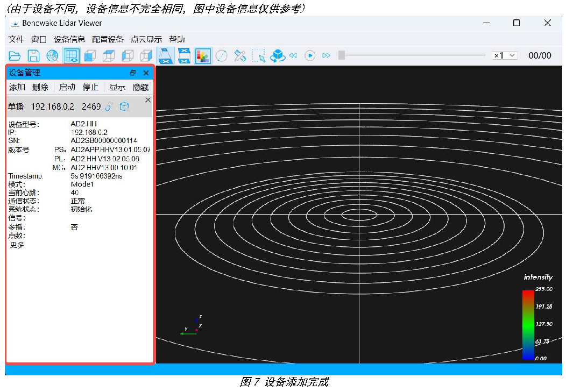Screen dimensions: 566x392
Task: Click the 启动 button to start device
Action: point(67,87)
